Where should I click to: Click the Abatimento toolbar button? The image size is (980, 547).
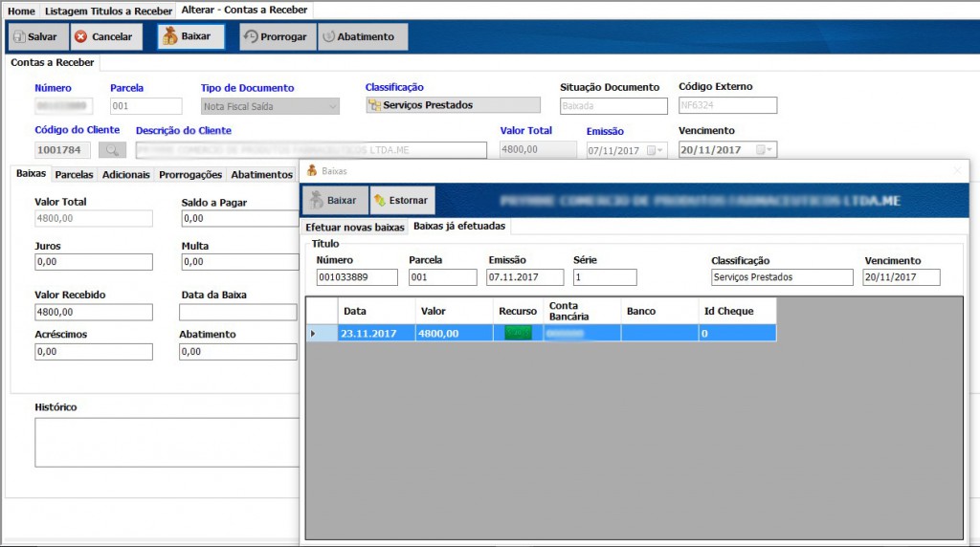click(x=362, y=37)
